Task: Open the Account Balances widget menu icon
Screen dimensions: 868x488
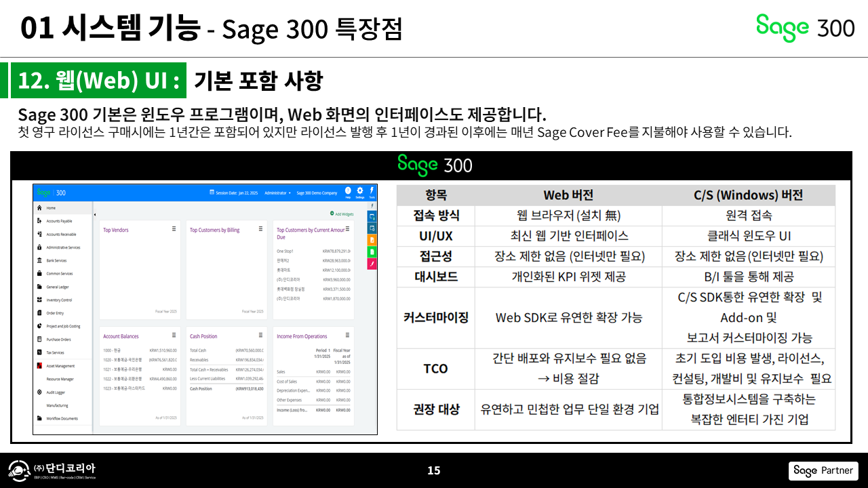Action: click(x=174, y=335)
